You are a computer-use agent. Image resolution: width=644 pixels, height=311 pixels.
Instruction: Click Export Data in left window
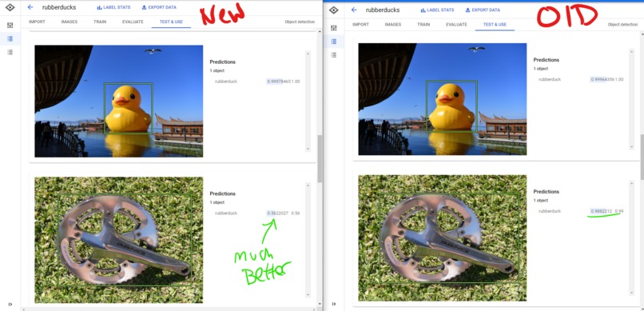159,7
